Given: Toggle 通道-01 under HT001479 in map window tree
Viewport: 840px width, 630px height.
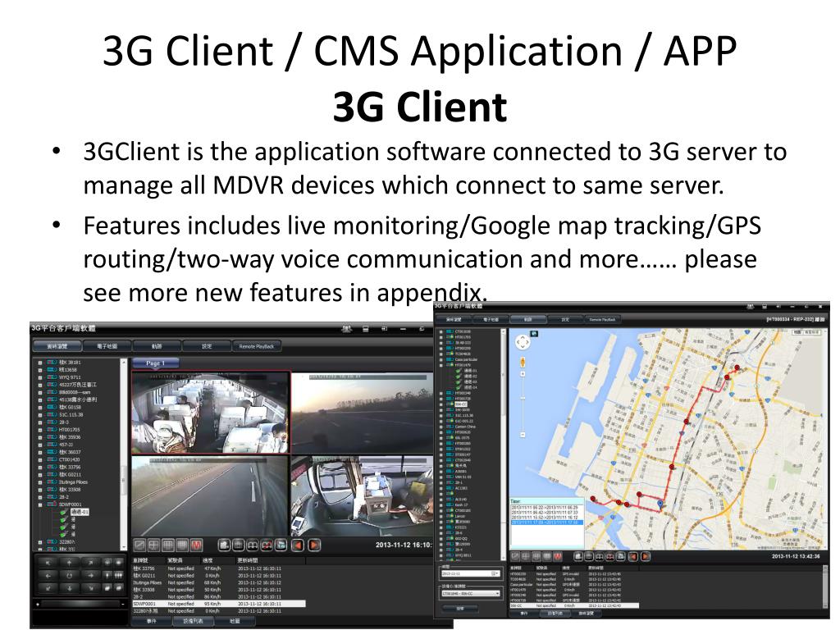Looking at the screenshot, I should (x=466, y=371).
